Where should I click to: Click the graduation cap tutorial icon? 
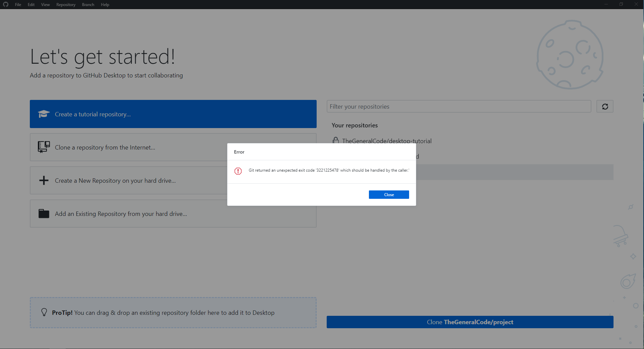click(x=44, y=114)
